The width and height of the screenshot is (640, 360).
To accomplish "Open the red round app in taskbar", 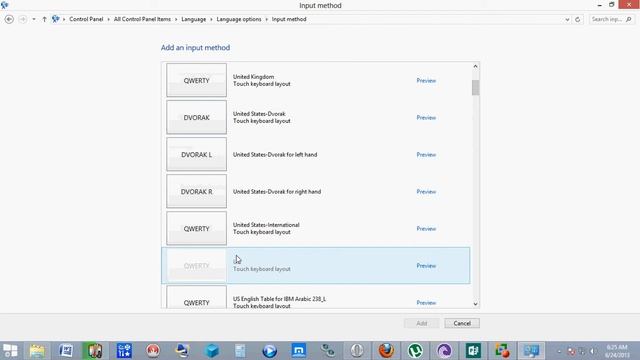I will [x=153, y=351].
